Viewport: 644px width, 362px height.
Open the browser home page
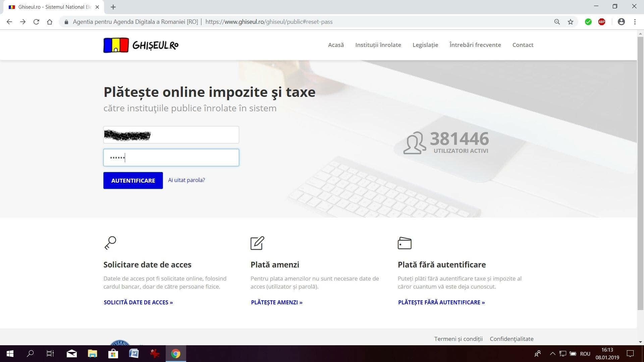point(50,22)
